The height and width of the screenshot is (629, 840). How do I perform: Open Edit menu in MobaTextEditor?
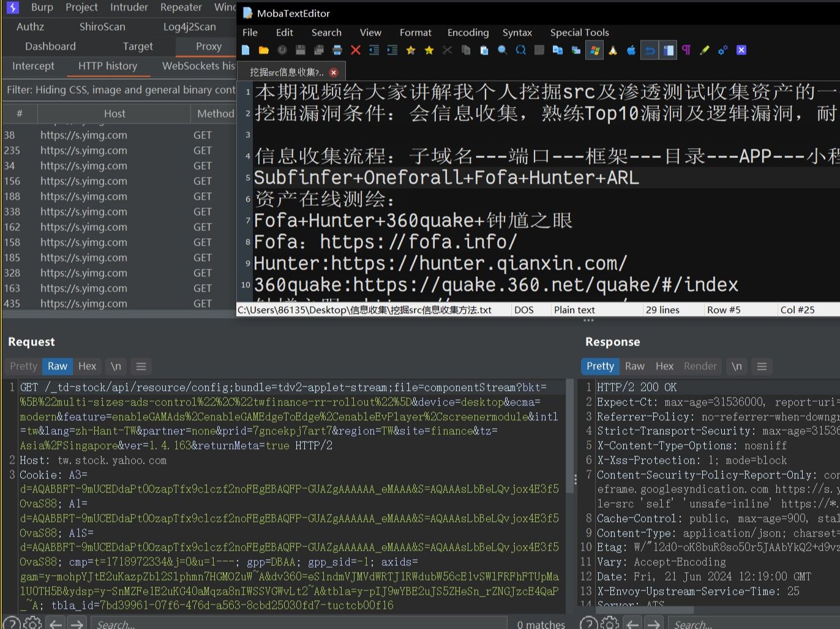tap(285, 32)
